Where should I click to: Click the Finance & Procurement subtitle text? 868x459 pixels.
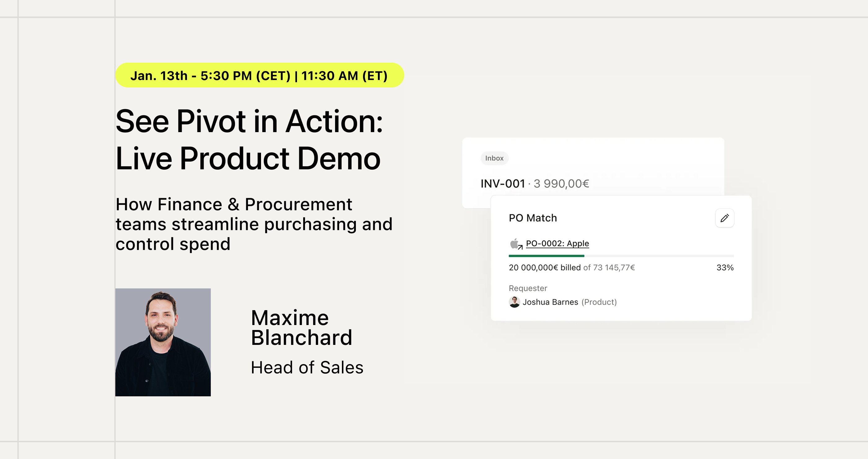pos(254,224)
